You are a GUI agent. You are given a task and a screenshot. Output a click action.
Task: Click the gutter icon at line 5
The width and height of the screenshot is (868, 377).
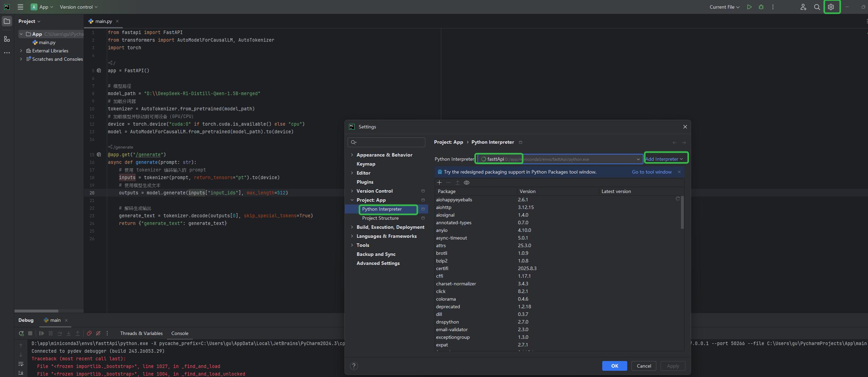coord(99,70)
